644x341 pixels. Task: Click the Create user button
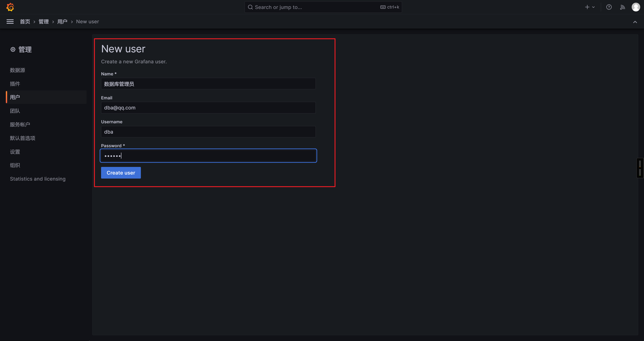pyautogui.click(x=121, y=173)
